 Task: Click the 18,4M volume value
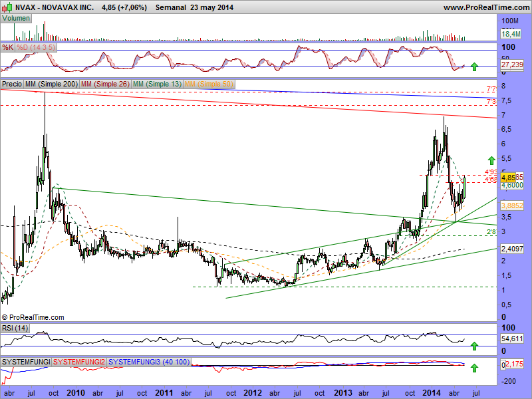coord(511,34)
